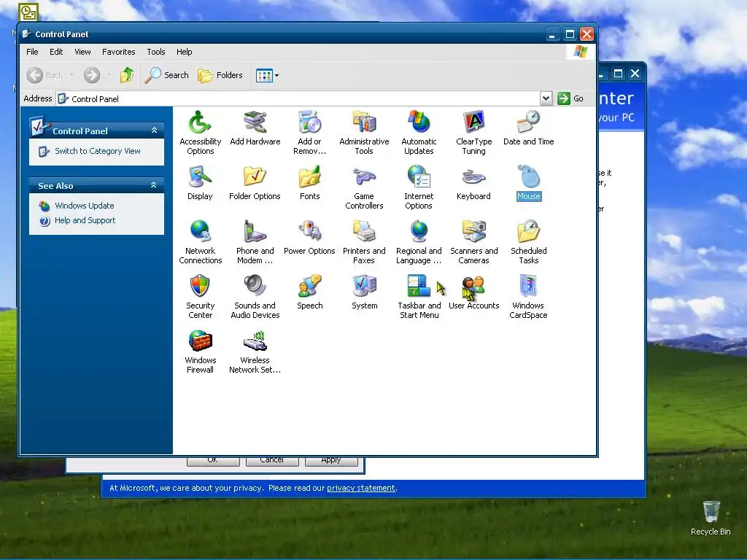Viewport: 747px width, 560px height.
Task: Open Accessibility Options icon
Action: [x=200, y=133]
